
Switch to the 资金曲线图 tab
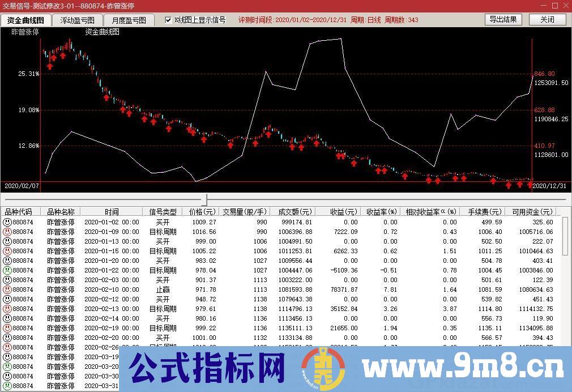click(25, 20)
